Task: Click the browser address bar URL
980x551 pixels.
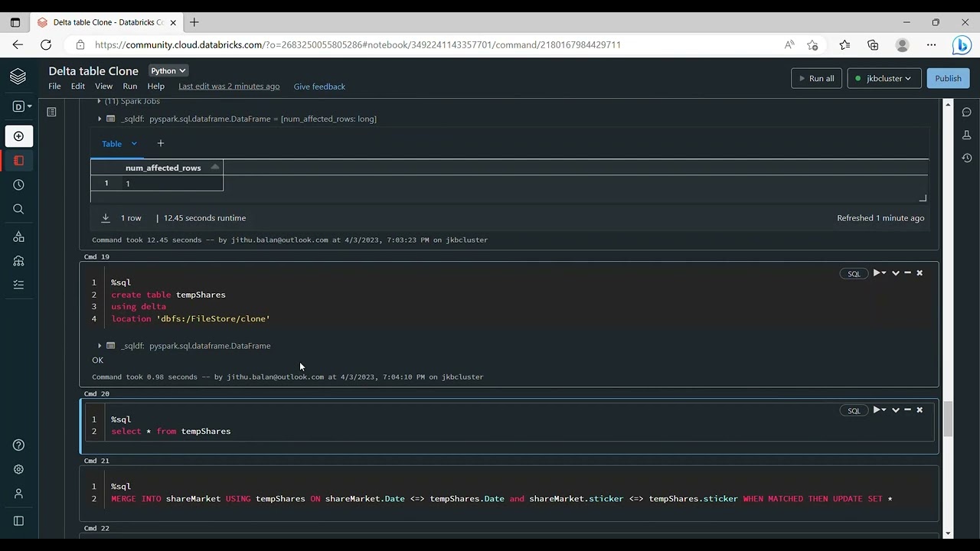Action: [358, 44]
